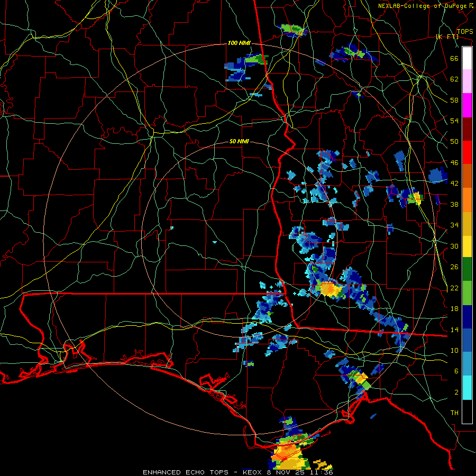Click the "50 NMI" range ring label
The image size is (476, 476).
point(239,141)
